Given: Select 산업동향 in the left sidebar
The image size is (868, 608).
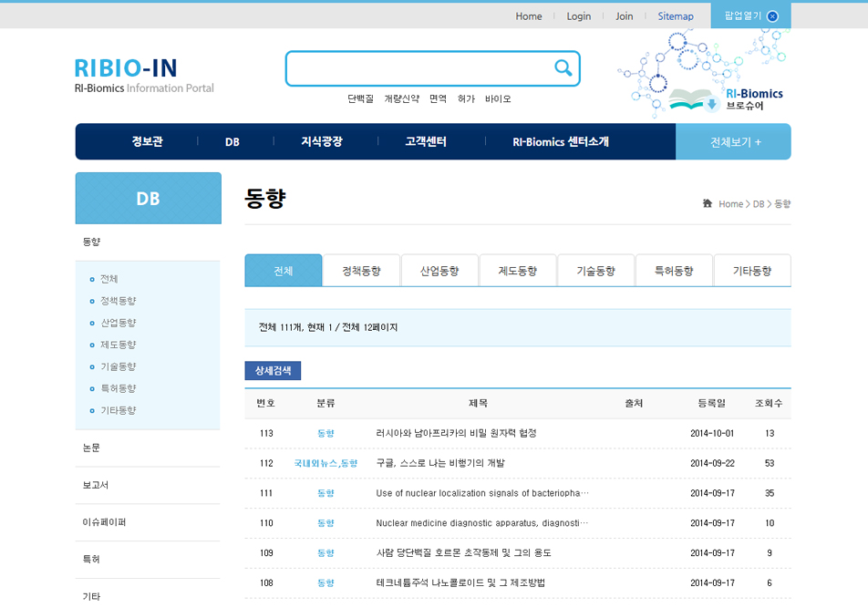Looking at the screenshot, I should [x=119, y=323].
